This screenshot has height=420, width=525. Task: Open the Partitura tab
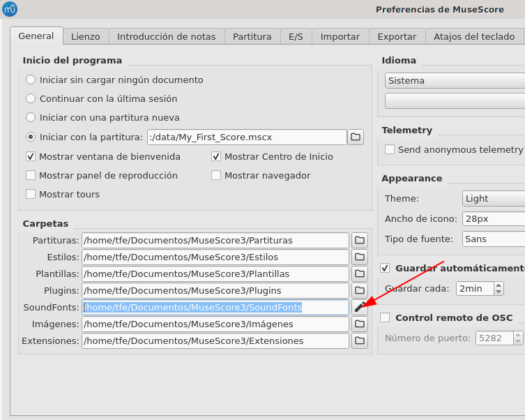click(x=252, y=36)
